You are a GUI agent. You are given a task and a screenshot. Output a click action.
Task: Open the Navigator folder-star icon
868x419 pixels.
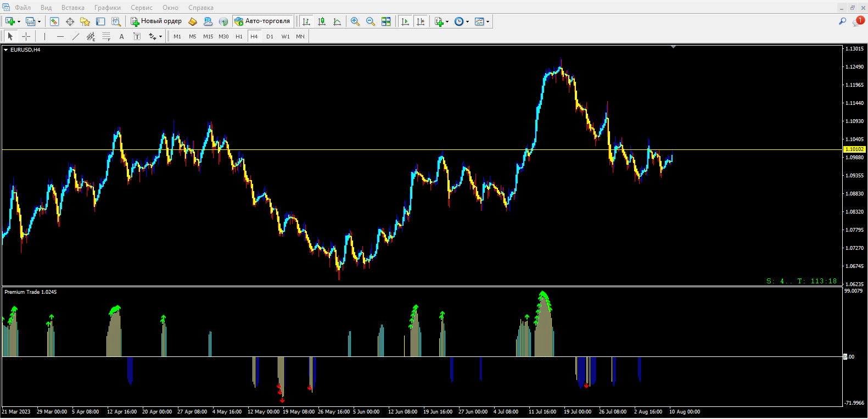coord(85,21)
